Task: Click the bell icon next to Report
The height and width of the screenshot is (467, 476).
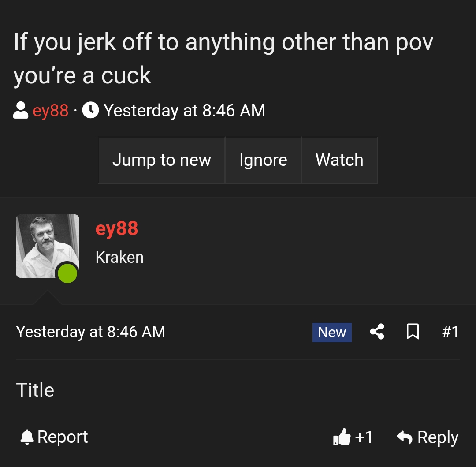Action: [27, 437]
